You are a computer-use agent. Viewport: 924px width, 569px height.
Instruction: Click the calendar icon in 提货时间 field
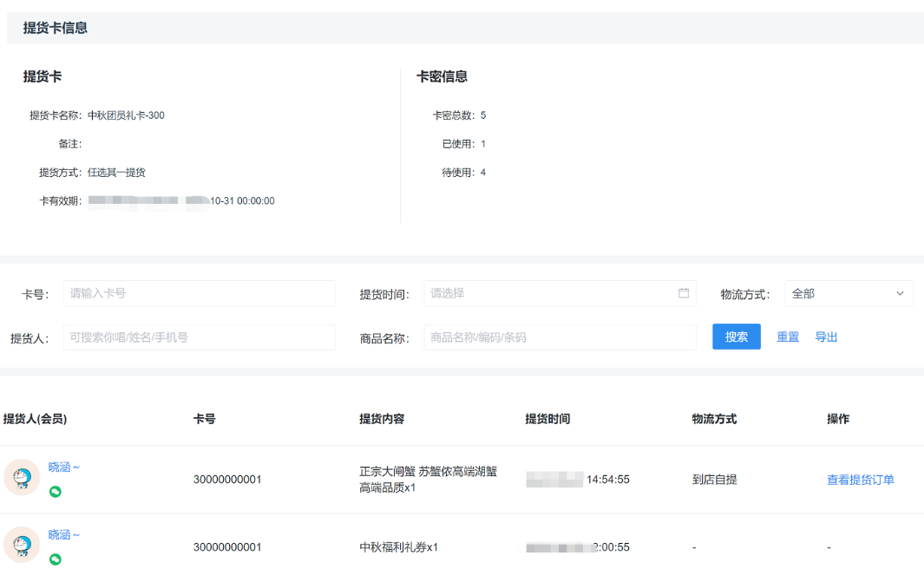tap(684, 293)
